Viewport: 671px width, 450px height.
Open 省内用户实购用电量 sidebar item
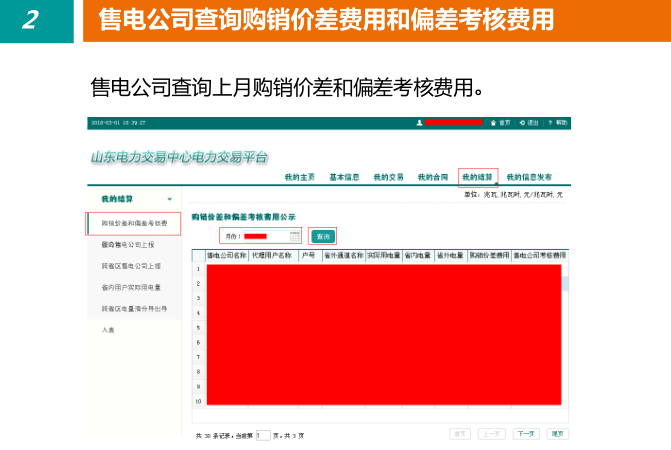[132, 287]
